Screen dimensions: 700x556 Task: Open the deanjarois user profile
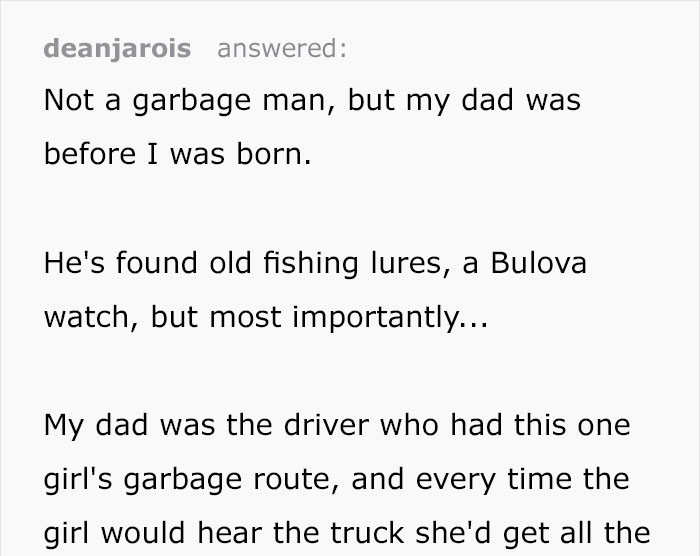pyautogui.click(x=117, y=49)
